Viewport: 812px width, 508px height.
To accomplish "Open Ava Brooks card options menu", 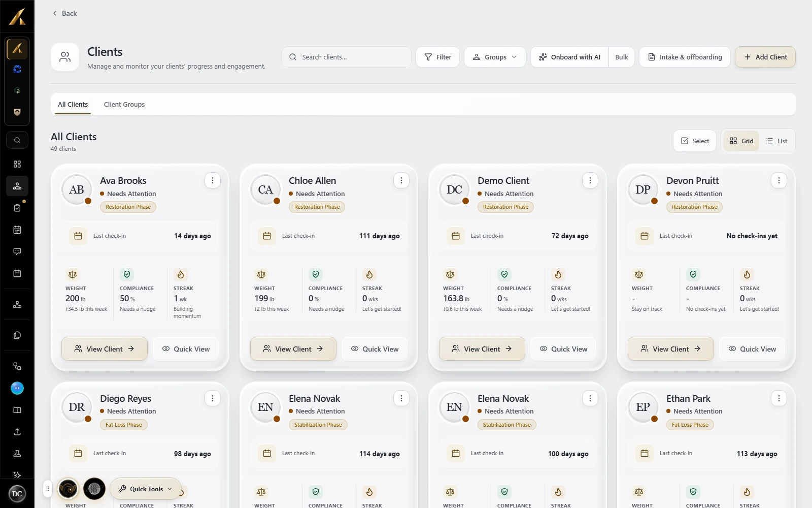I will coord(213,180).
